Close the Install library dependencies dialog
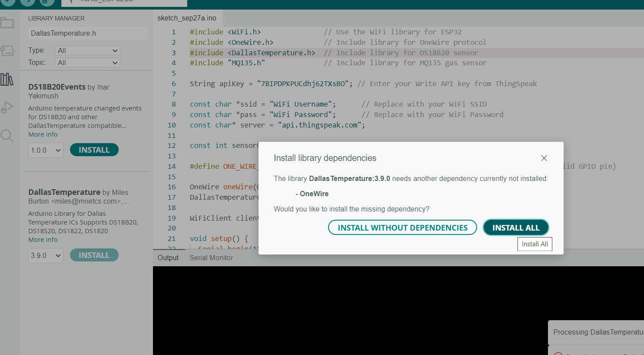Screen dimensions: 644x355 point(544,158)
